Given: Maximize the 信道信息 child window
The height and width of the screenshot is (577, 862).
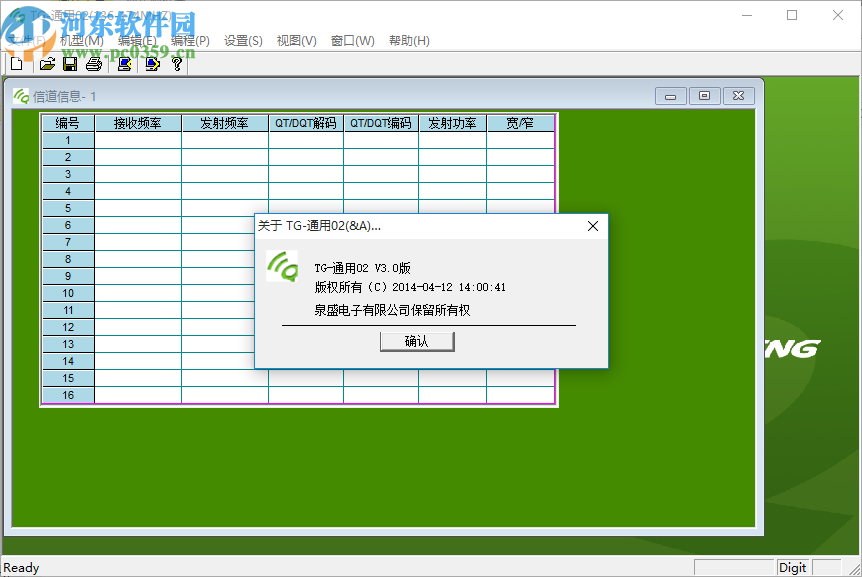Looking at the screenshot, I should 704,96.
